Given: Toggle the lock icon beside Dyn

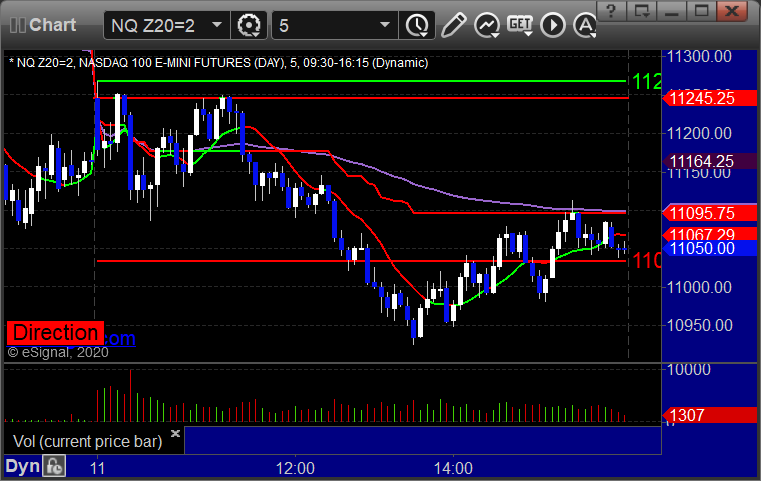Looking at the screenshot, I should pos(54,466).
